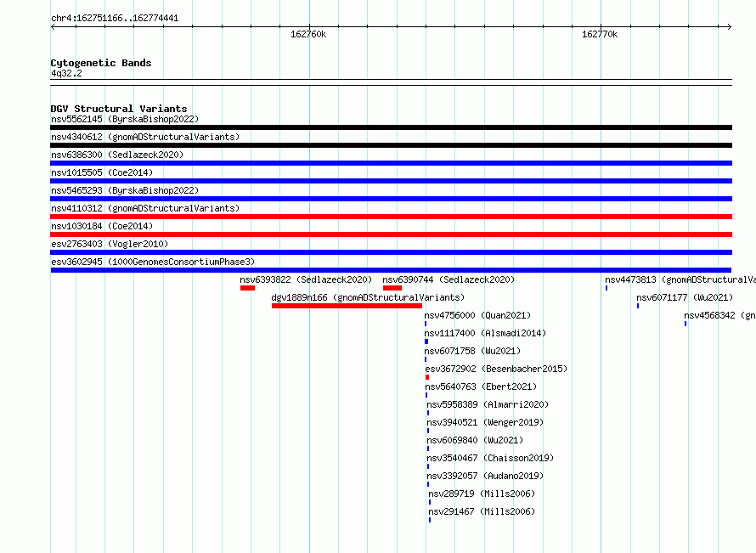Open nsv3392057 (Audano2019) label

tap(486, 476)
